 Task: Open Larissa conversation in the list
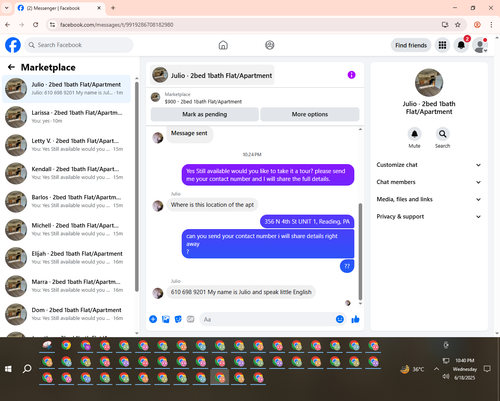(x=66, y=117)
